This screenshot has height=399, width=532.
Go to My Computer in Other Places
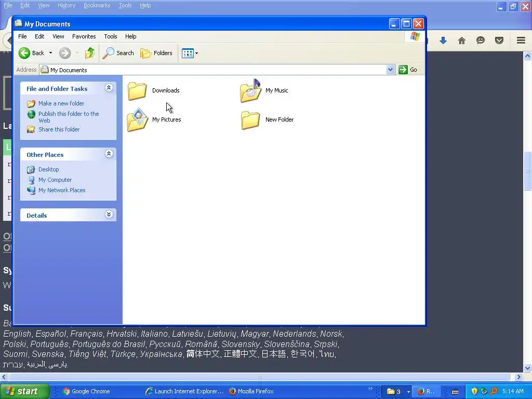coord(55,180)
